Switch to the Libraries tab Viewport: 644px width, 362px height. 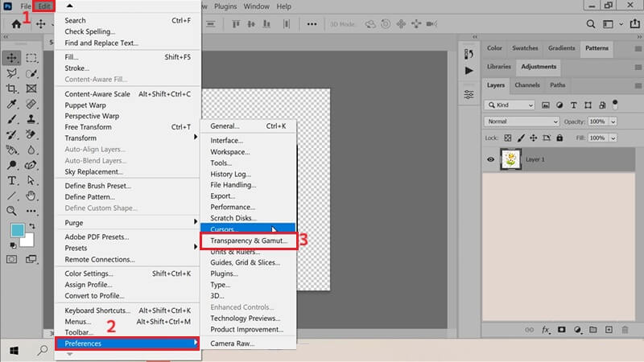[x=498, y=67]
